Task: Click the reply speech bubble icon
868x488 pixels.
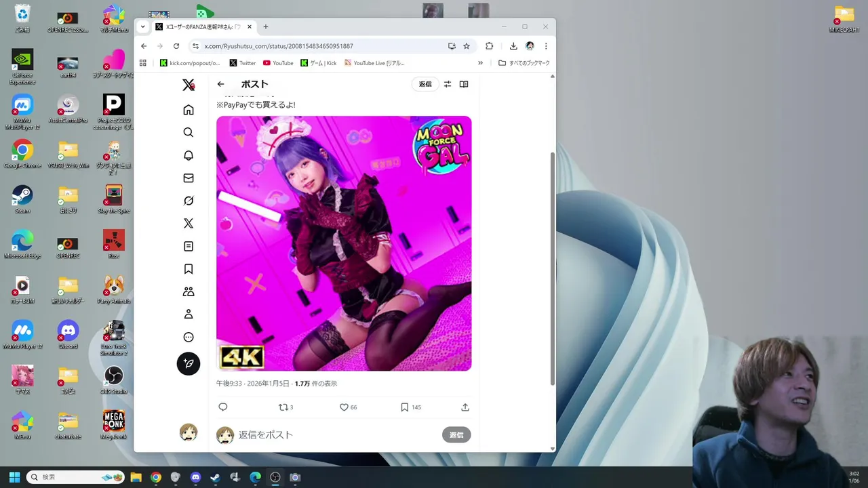Action: tap(222, 407)
